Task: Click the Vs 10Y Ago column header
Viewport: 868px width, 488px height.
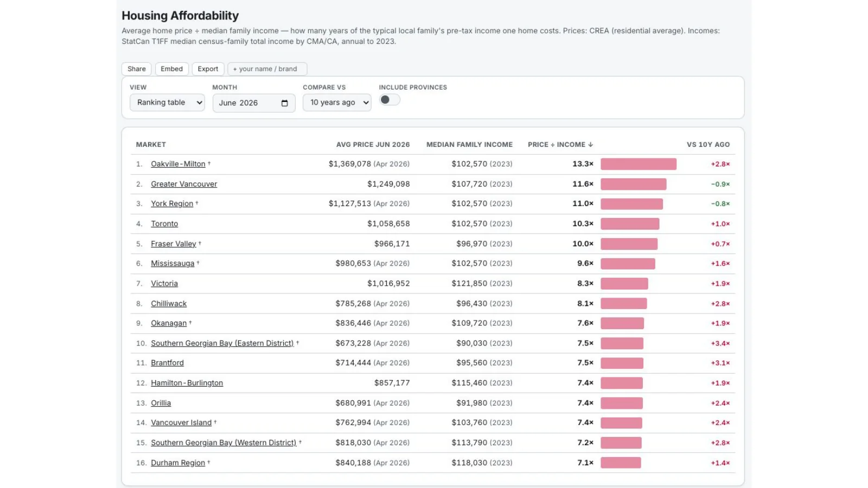Action: 708,145
